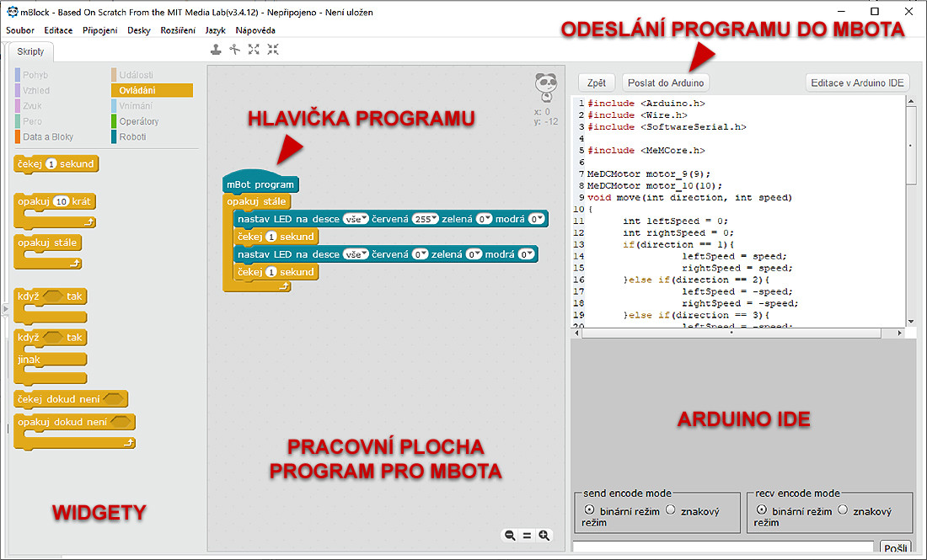Open zelená value dropdown in second LED block
The image size is (927, 560).
(474, 254)
